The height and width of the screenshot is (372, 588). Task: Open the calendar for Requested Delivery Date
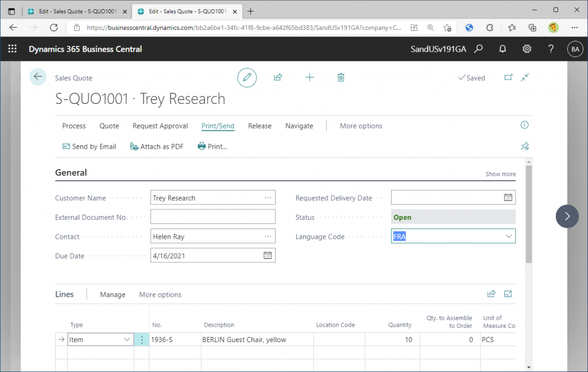click(508, 197)
